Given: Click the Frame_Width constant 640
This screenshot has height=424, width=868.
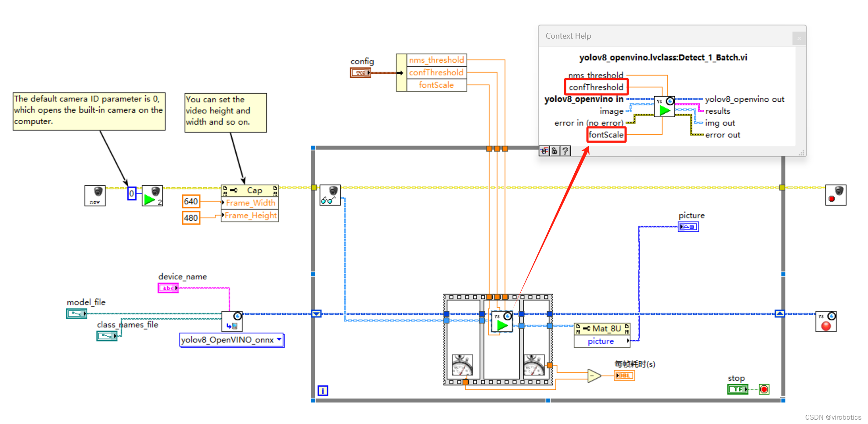Looking at the screenshot, I should 191,201.
